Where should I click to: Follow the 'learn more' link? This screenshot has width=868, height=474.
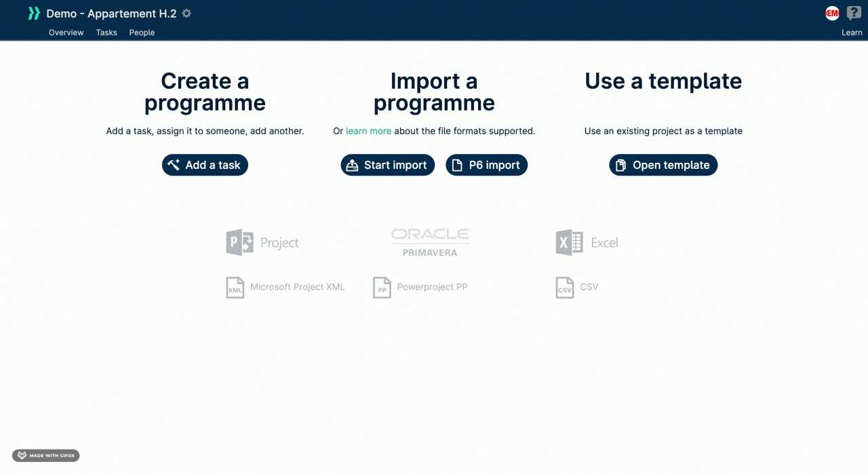[x=368, y=131]
